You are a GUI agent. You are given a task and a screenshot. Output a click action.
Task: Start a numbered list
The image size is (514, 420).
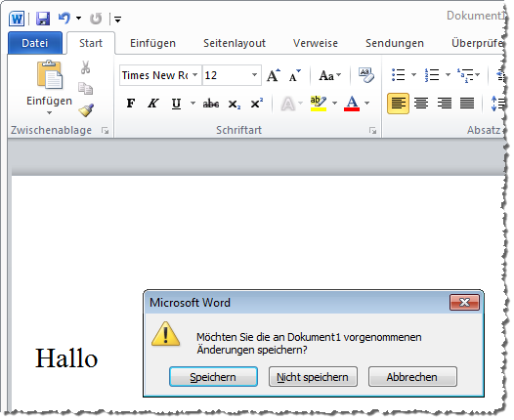432,75
